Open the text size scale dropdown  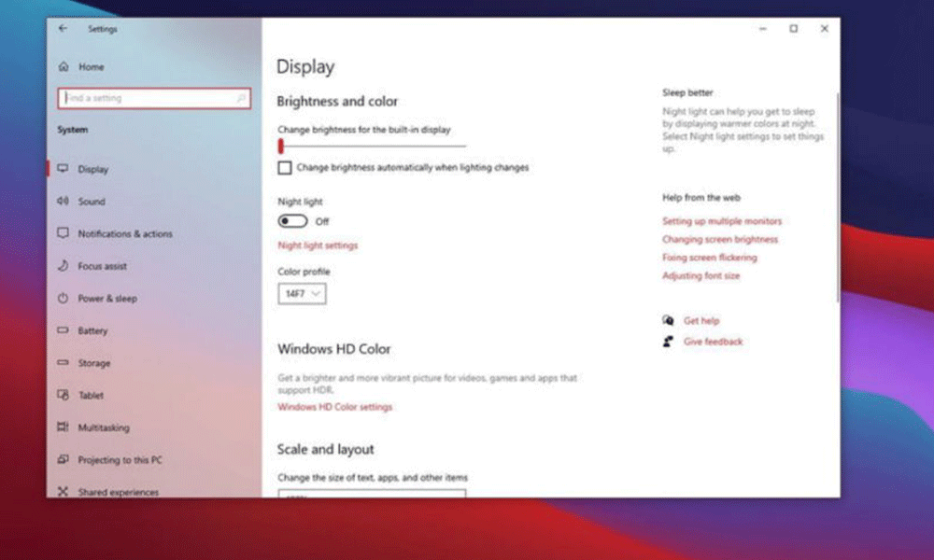[x=371, y=493]
